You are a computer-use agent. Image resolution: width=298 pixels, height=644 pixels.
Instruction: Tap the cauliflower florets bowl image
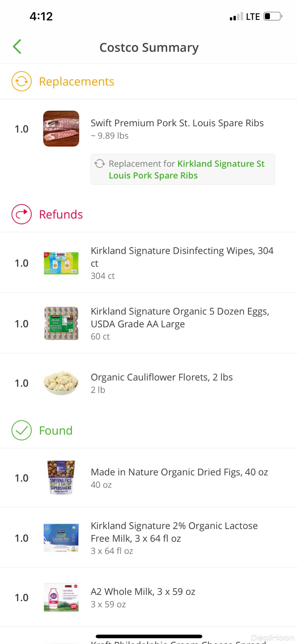(61, 383)
